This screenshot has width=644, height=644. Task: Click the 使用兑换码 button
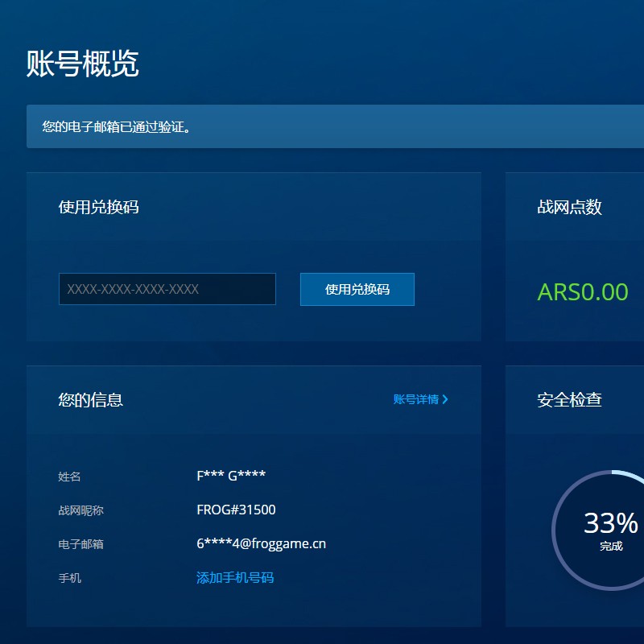[x=357, y=289]
